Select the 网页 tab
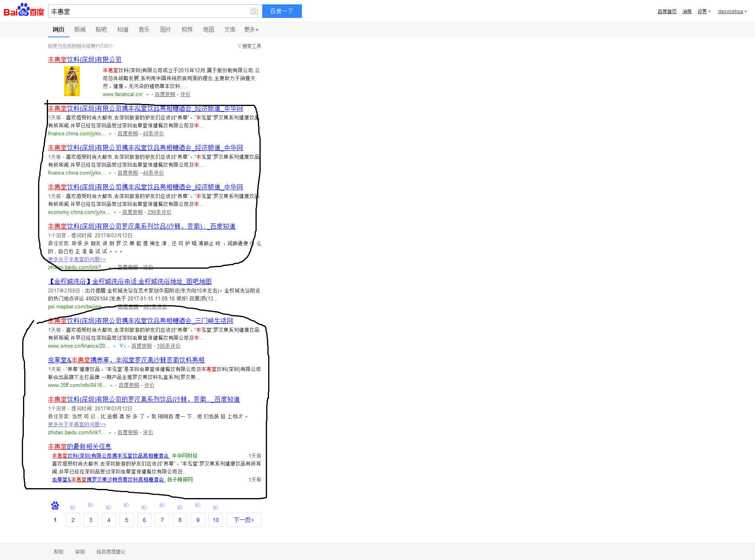Screen dimensions: 755x560 [58, 29]
